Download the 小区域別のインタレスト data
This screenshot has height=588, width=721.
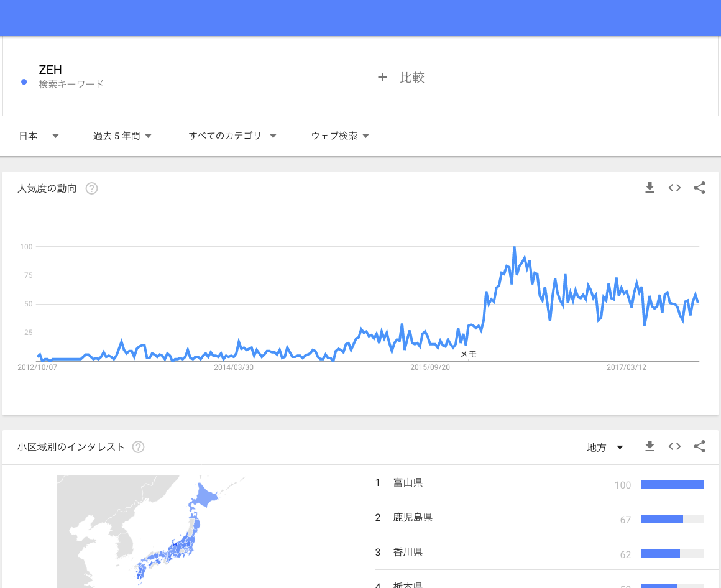pos(650,446)
